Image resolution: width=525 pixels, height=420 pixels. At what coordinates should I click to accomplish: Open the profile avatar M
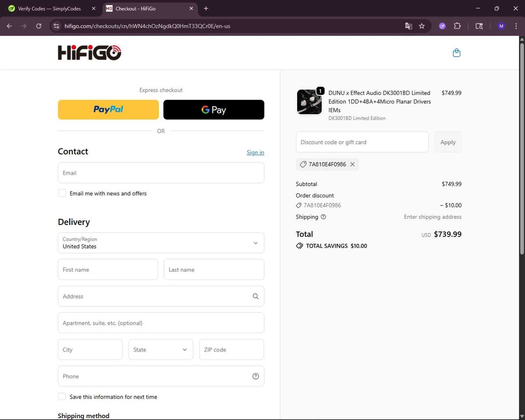[x=501, y=26]
